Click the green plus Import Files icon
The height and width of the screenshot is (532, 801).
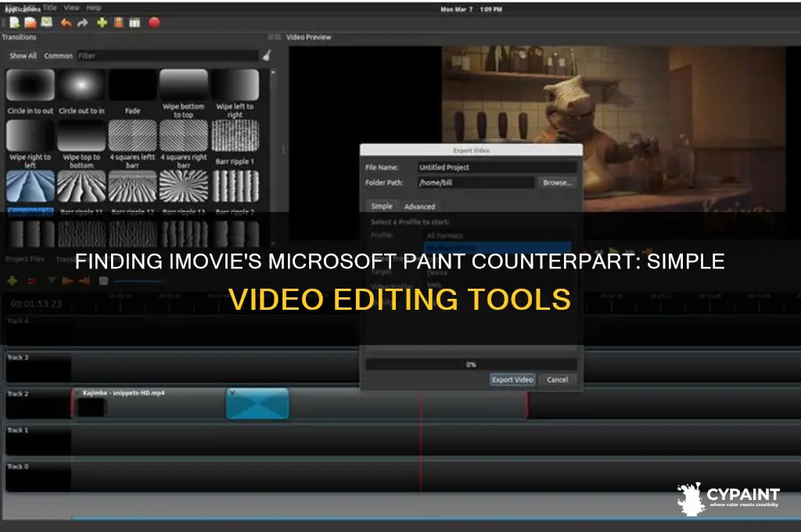point(102,23)
